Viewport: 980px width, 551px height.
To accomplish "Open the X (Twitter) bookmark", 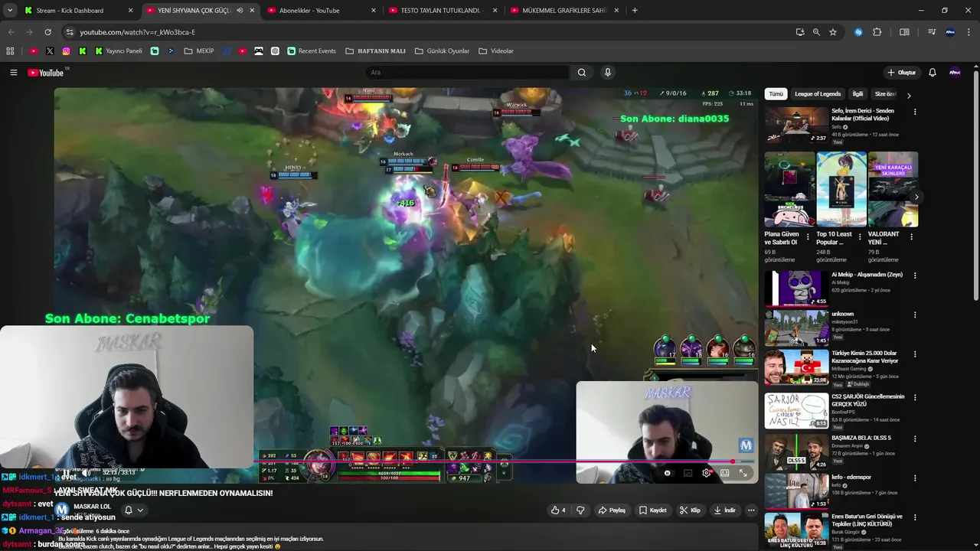I will tap(50, 51).
